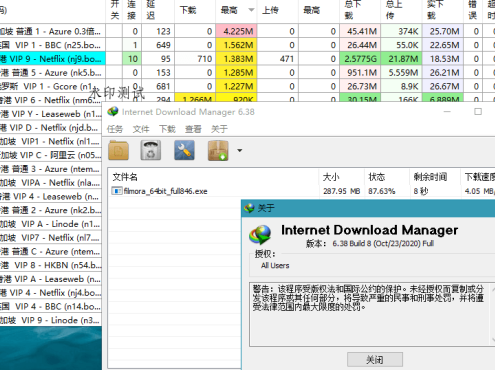This screenshot has width=495, height=370.
Task: Click the IDM globe logo in About dialog
Action: (x=260, y=235)
